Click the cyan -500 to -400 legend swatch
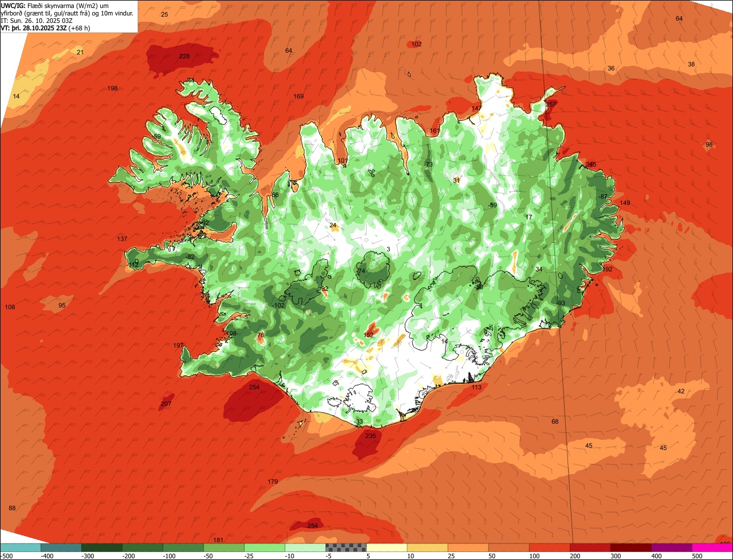 tap(21, 547)
